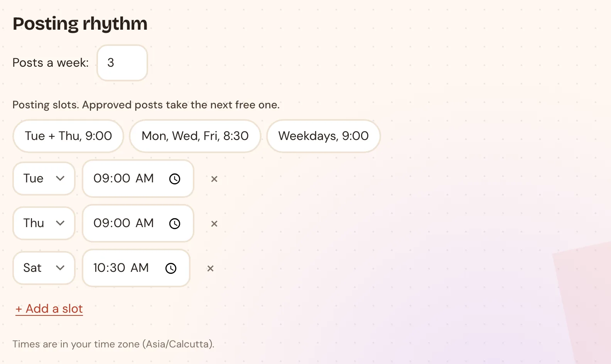The image size is (611, 364).
Task: Remove the Tue 09:00 AM slot
Action: 214,179
